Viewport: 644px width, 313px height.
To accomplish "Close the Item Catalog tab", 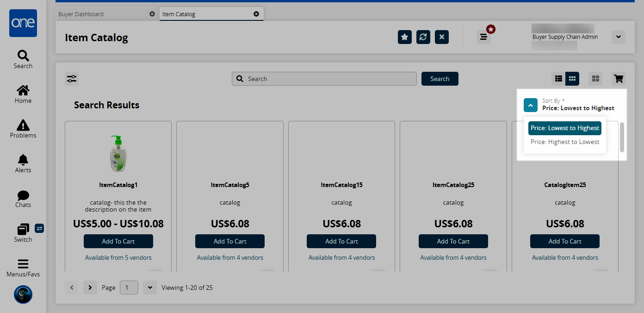I will [x=256, y=14].
